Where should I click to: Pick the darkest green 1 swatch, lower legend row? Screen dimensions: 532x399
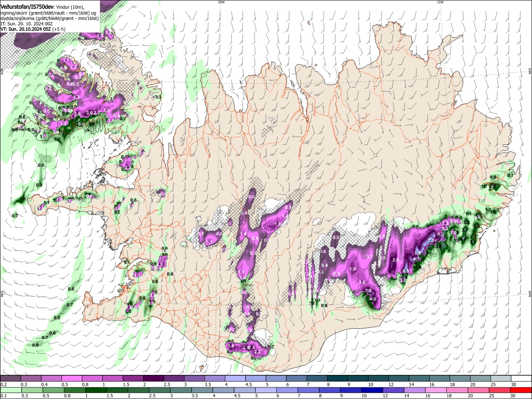pos(96,390)
